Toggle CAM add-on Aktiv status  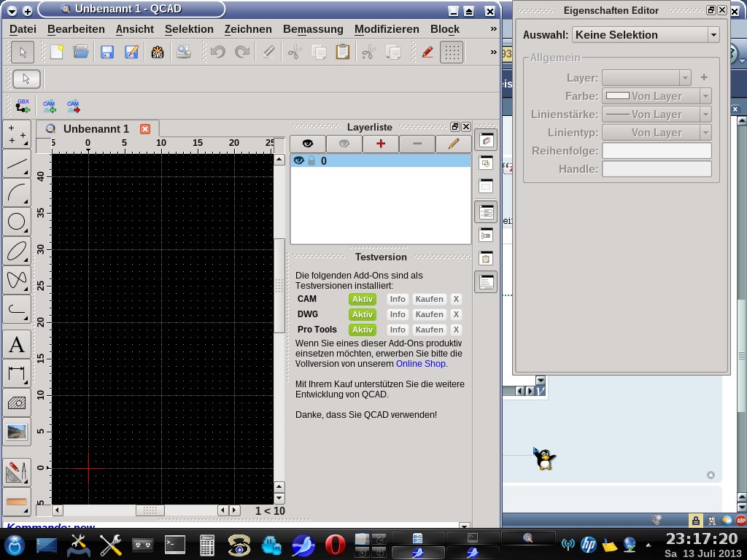click(x=362, y=299)
